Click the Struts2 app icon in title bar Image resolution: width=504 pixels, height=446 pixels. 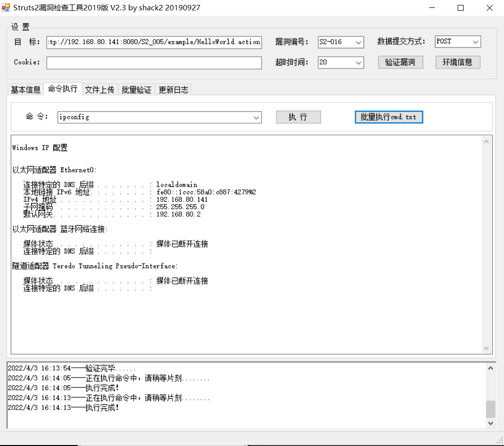click(6, 7)
